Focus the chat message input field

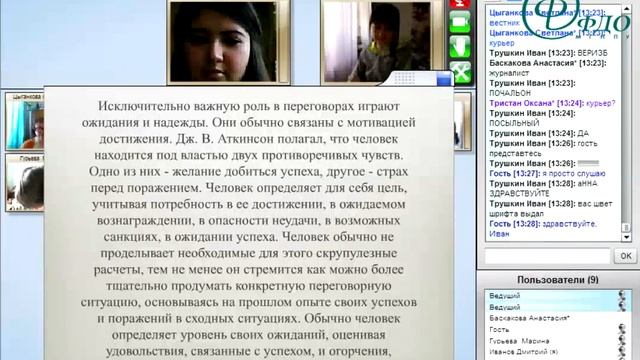click(x=547, y=256)
